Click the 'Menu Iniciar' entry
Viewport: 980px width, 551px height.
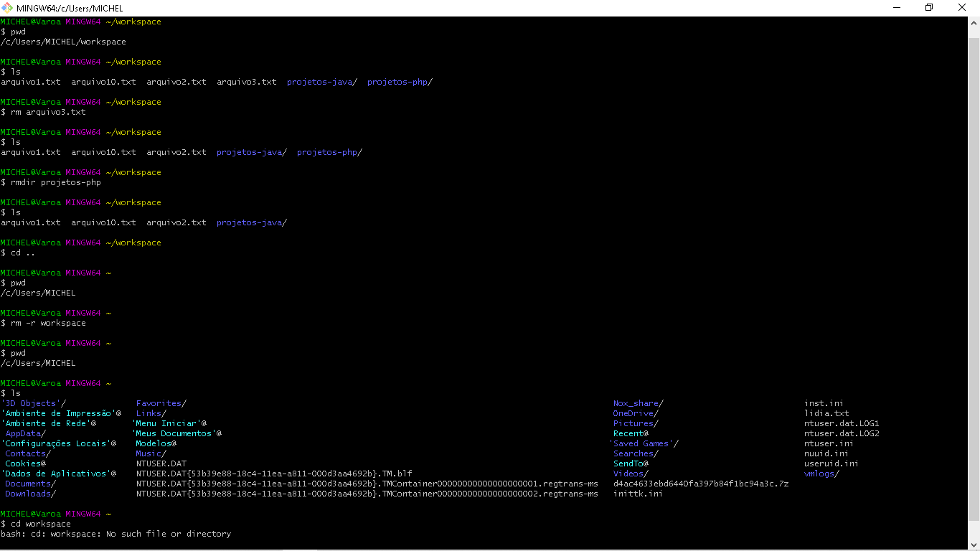point(169,423)
